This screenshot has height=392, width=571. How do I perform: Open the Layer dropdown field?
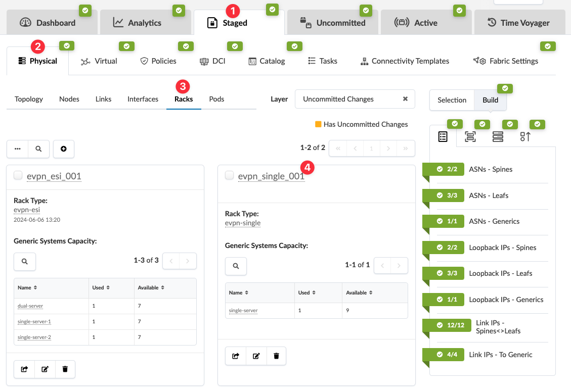tap(349, 99)
